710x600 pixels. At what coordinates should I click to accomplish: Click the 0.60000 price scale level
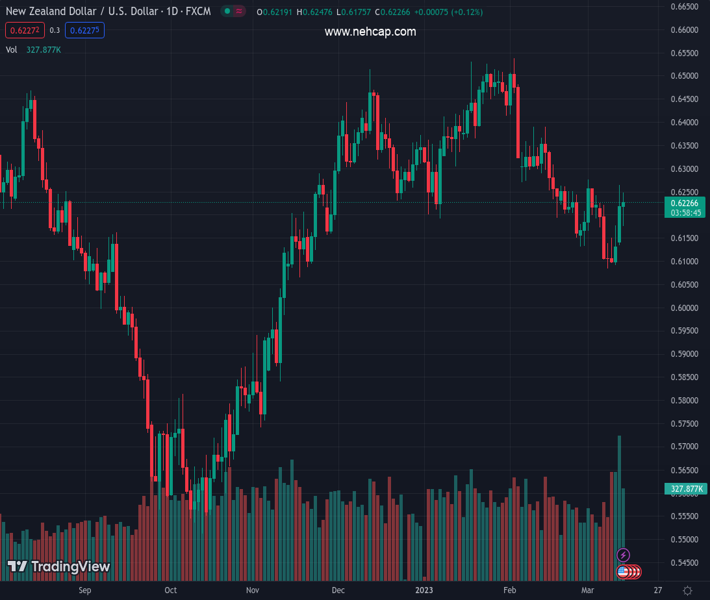(x=685, y=308)
